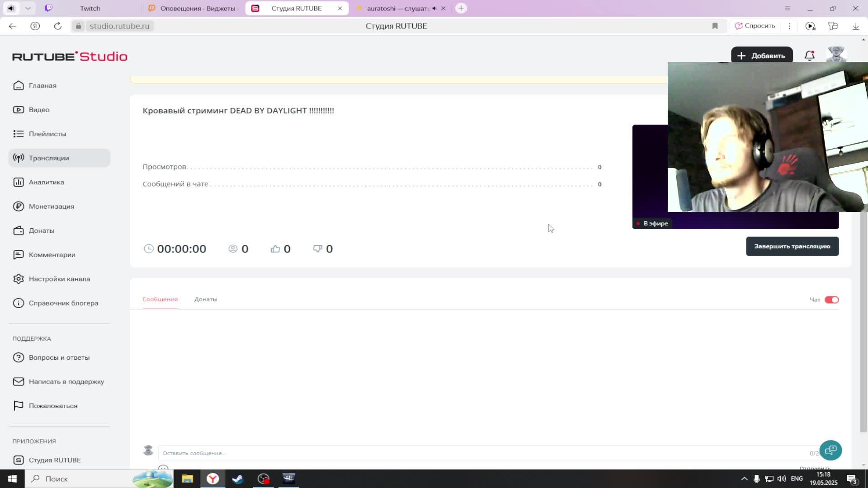868x488 pixels.
Task: Open OBS Studio from taskbar
Action: tap(264, 479)
